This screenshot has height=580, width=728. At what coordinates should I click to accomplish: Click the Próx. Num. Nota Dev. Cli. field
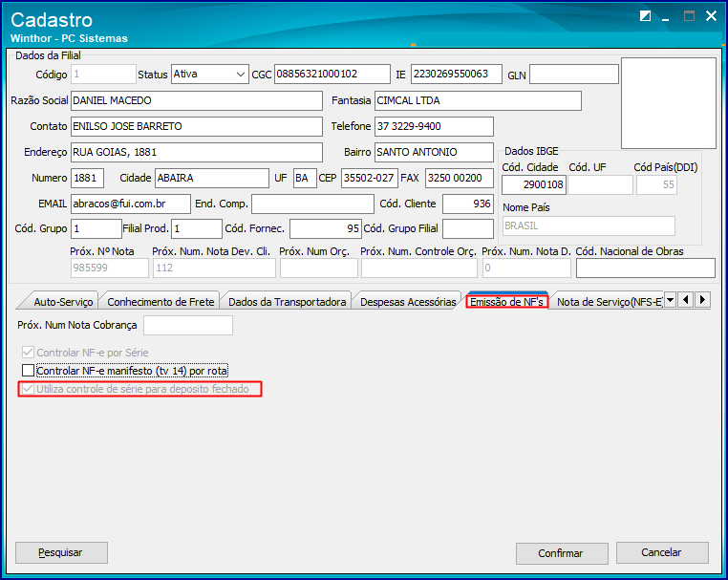pyautogui.click(x=215, y=268)
